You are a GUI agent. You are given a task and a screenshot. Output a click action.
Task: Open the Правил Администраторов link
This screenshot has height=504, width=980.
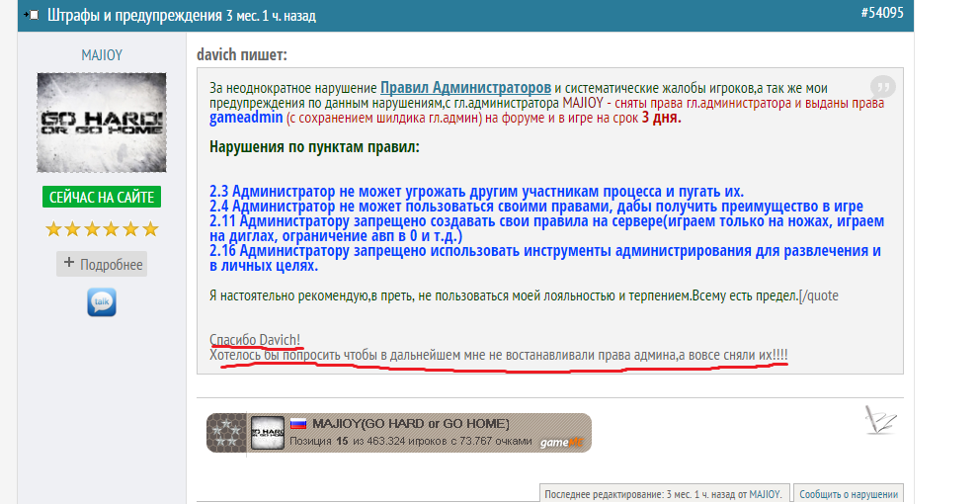pos(465,87)
